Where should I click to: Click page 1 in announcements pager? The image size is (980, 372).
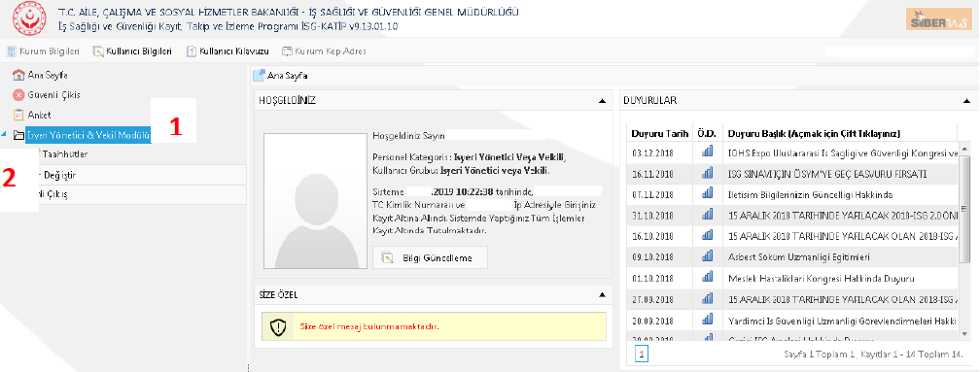[x=642, y=355]
